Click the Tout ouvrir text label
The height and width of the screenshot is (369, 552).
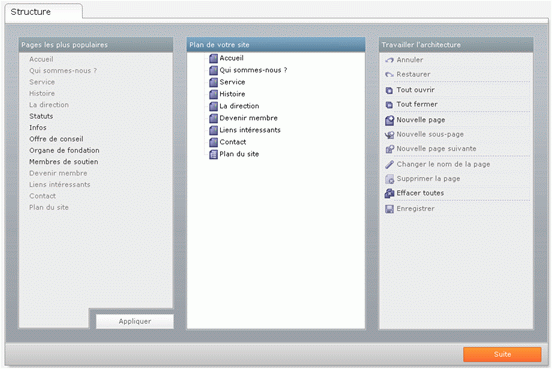[415, 90]
